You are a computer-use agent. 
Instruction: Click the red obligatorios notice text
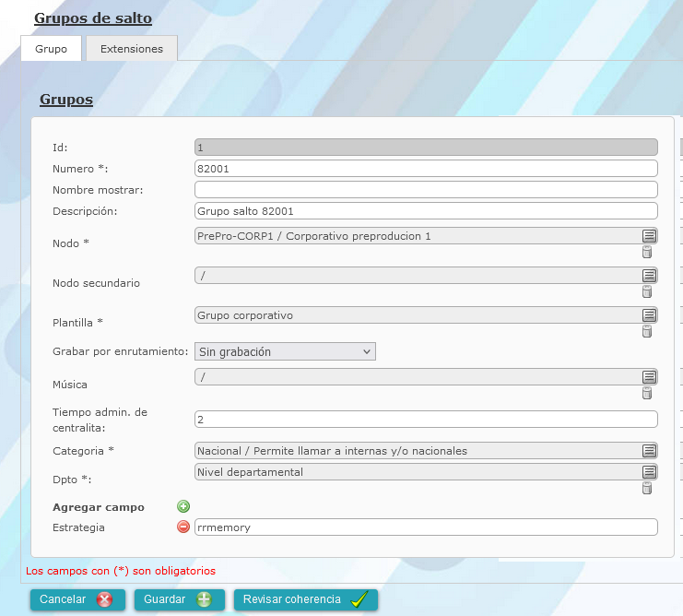click(121, 571)
